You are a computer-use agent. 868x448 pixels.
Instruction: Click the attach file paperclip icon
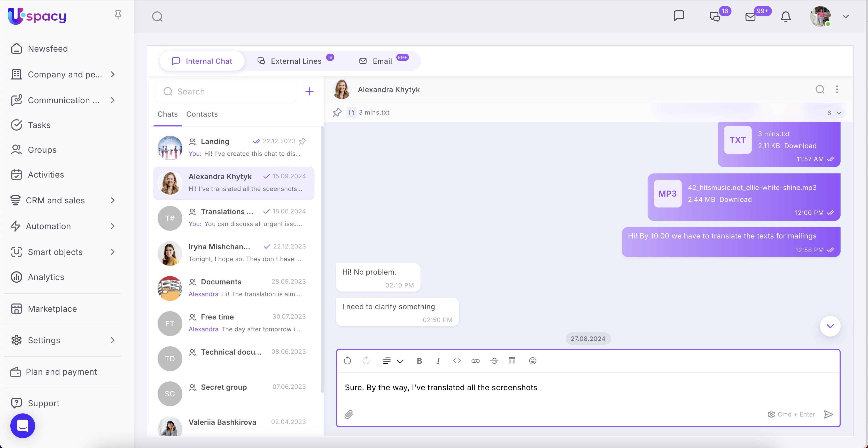tap(349, 414)
